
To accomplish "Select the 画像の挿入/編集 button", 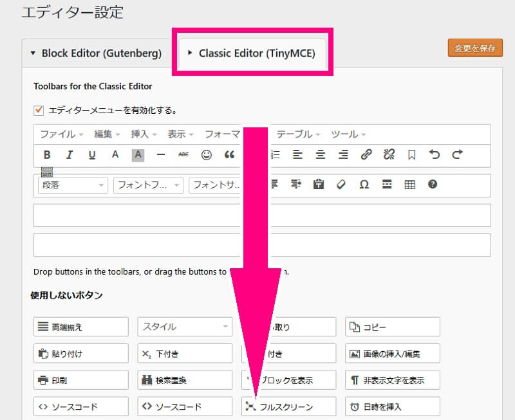I will pos(393,353).
